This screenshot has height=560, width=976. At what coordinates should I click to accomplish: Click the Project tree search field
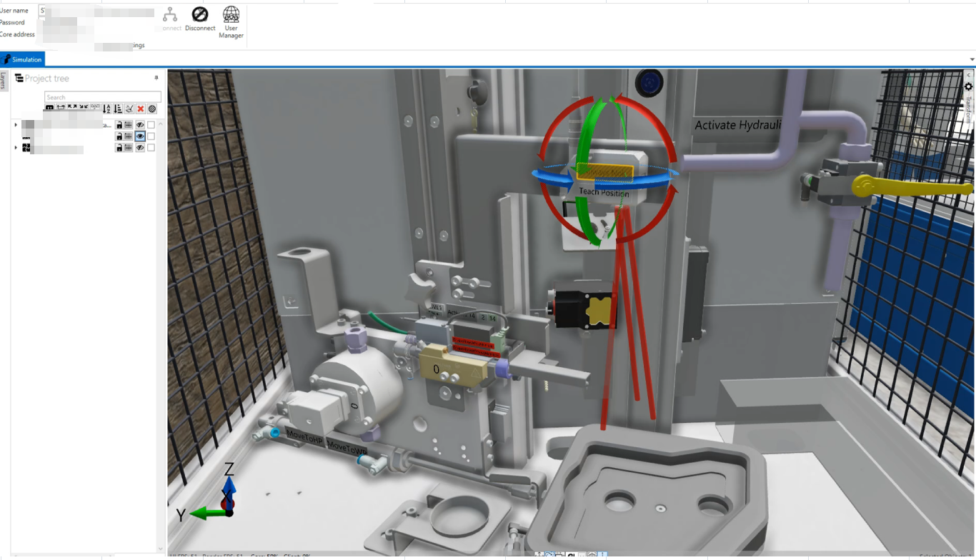[x=102, y=97]
